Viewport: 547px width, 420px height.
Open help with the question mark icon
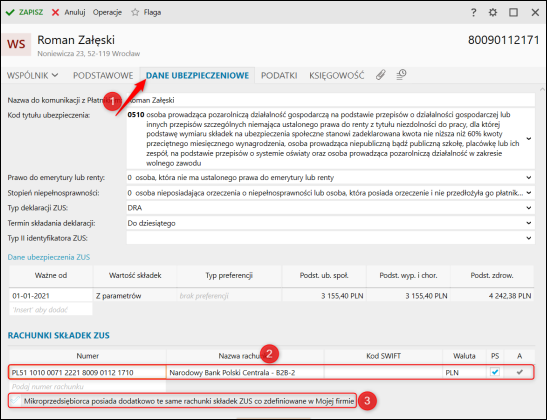(x=473, y=13)
